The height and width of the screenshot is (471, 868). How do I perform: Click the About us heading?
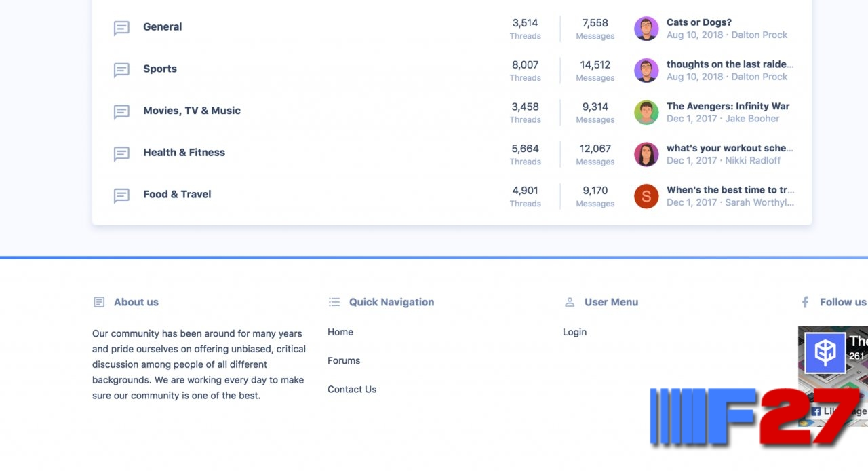pos(136,302)
